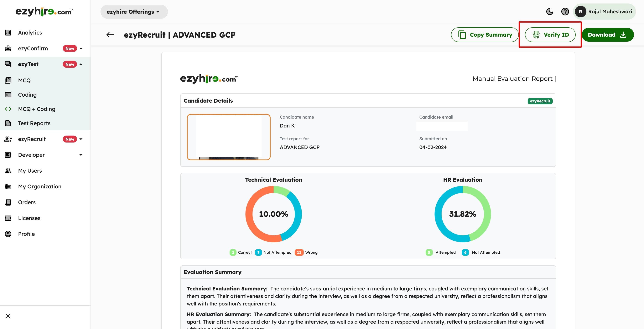Click the fingerprint icon on Verify ID
This screenshot has width=644, height=329.
coord(536,35)
